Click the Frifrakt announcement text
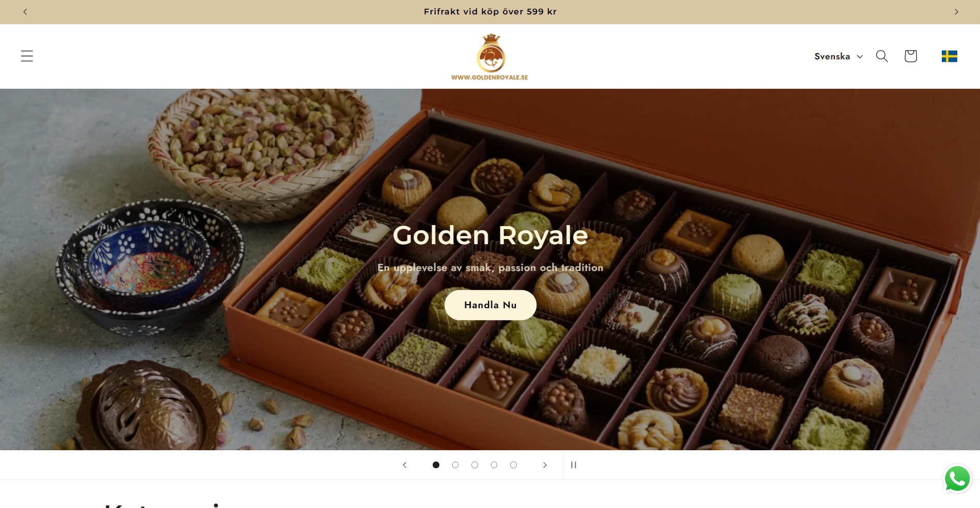 490,11
